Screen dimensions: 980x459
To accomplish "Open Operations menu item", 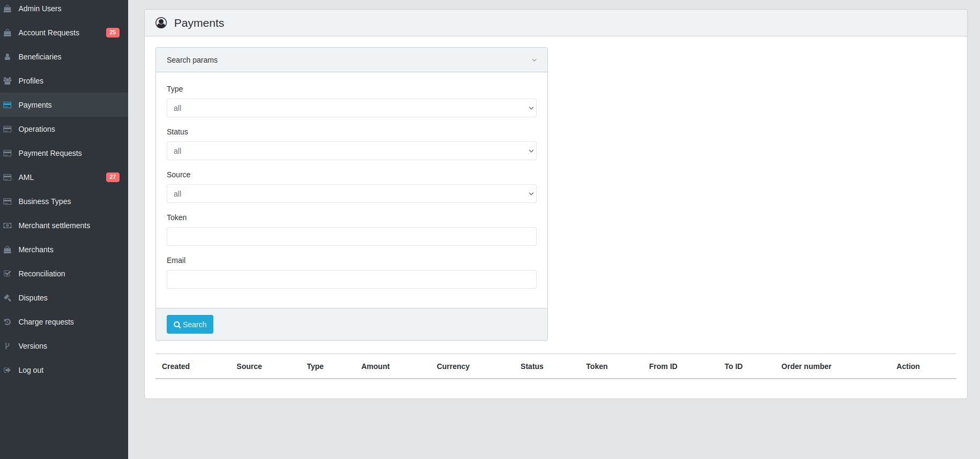I will pos(64,129).
